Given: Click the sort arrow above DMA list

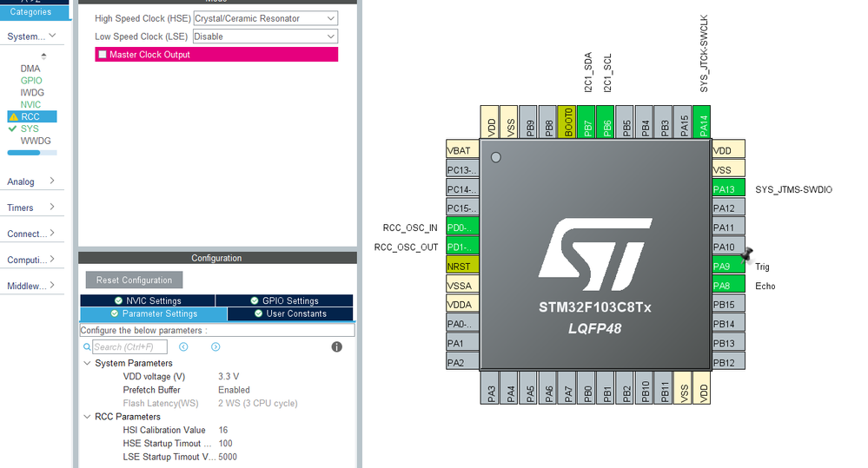Looking at the screenshot, I should (x=43, y=56).
